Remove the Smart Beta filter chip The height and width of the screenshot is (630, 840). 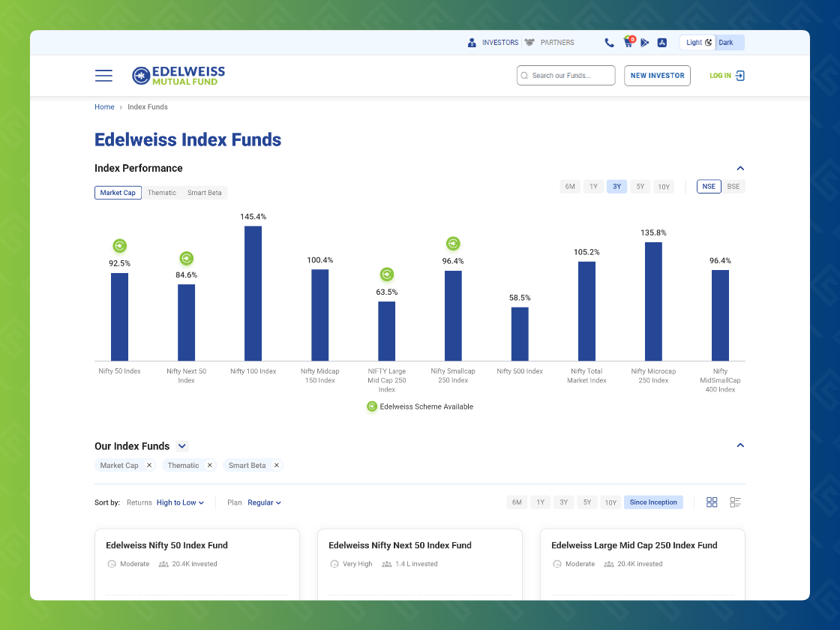coord(277,465)
